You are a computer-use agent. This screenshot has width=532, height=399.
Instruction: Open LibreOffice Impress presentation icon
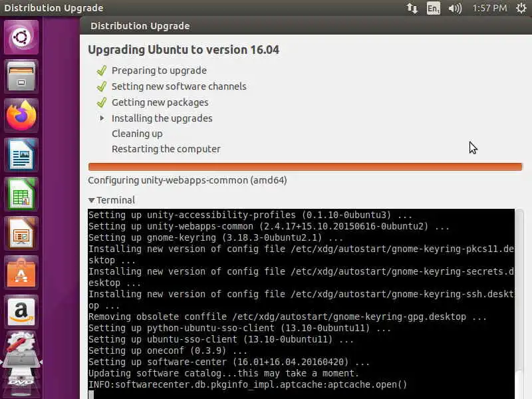pyautogui.click(x=21, y=234)
